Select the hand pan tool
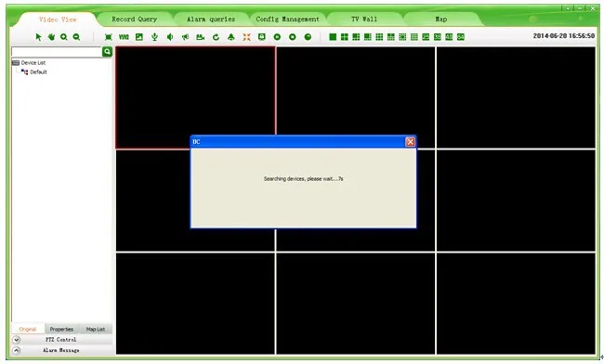The image size is (604, 364). coord(51,37)
